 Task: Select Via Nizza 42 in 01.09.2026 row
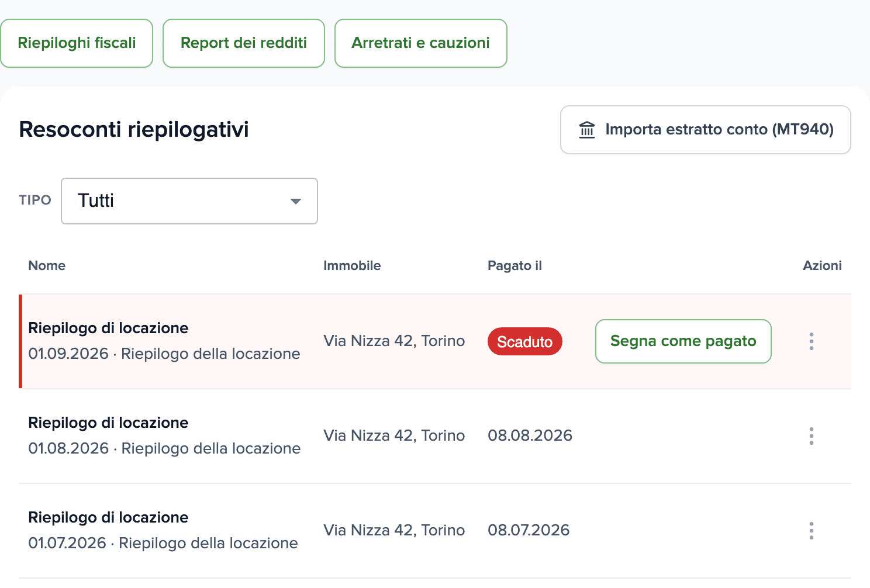[394, 341]
